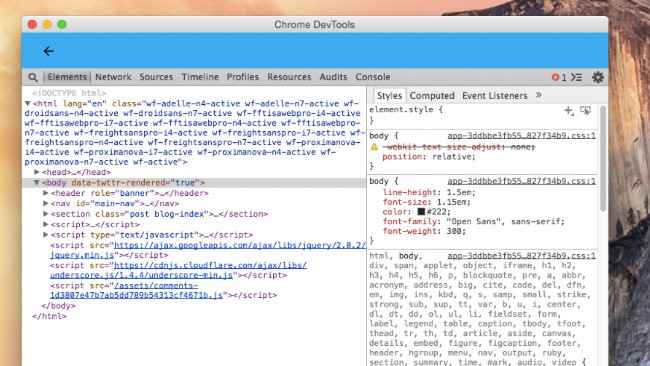Screen dimensions: 650x366
Task: Select the closing </body> tag row
Action: coord(58,305)
